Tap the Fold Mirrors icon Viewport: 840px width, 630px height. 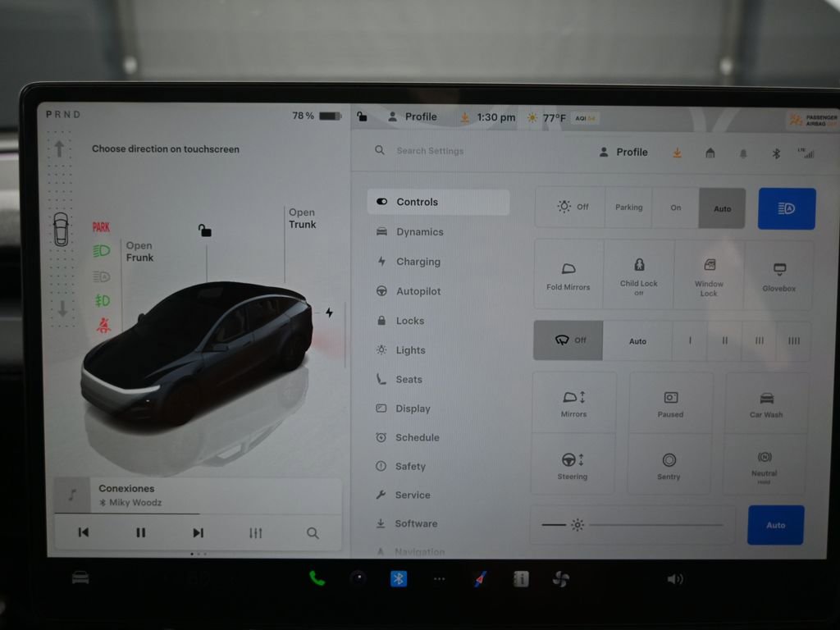[x=568, y=274]
